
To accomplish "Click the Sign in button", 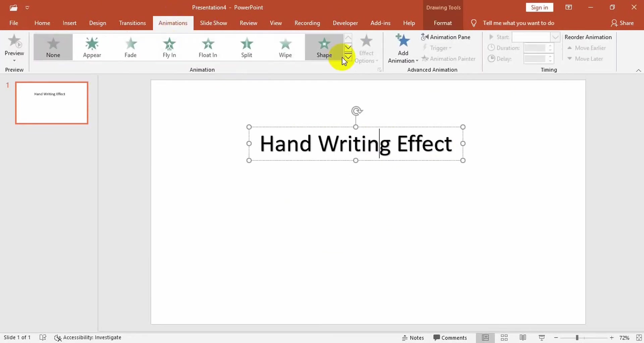I will click(x=539, y=7).
